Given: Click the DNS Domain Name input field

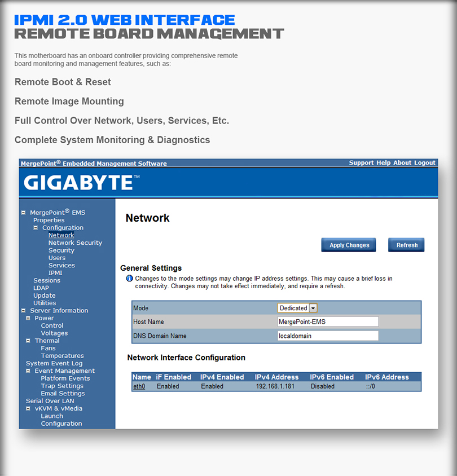Looking at the screenshot, I should (x=328, y=336).
